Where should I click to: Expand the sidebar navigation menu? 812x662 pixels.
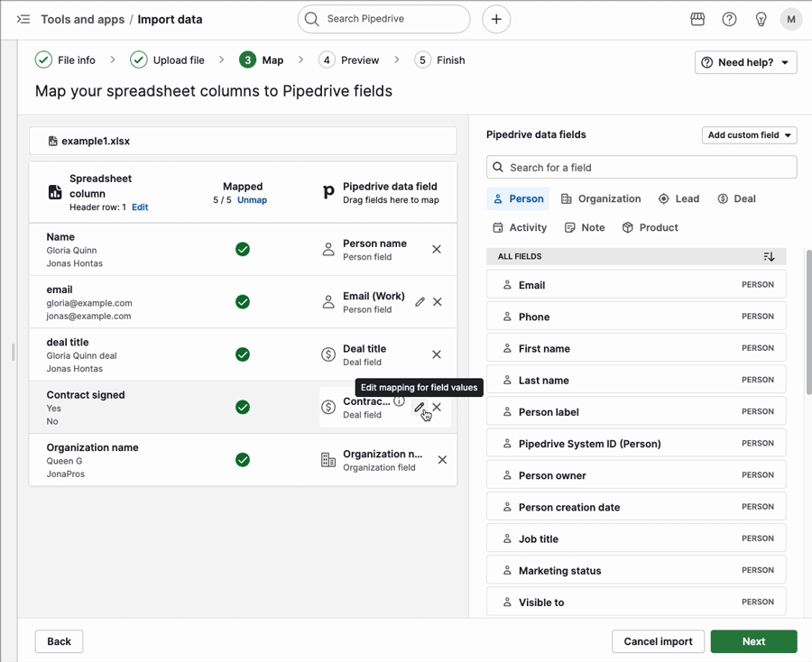click(x=23, y=19)
